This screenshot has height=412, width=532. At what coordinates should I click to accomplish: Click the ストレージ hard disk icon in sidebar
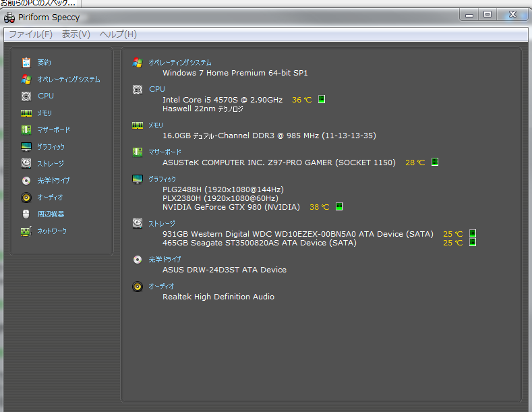pos(26,163)
